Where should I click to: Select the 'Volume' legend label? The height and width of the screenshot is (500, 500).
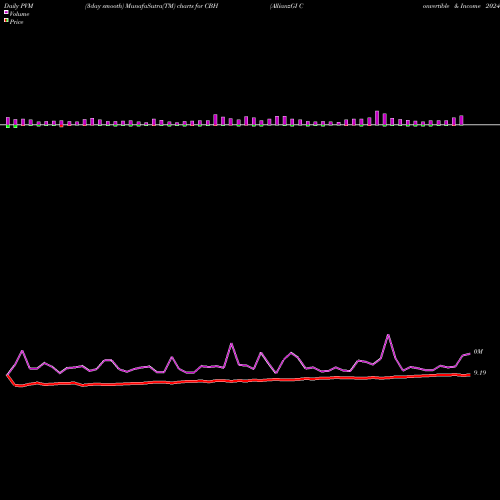pyautogui.click(x=19, y=14)
